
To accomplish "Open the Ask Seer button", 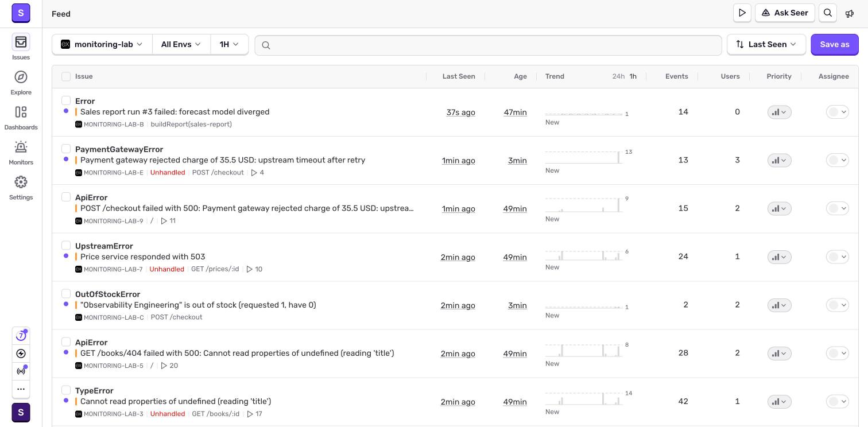I will point(785,13).
